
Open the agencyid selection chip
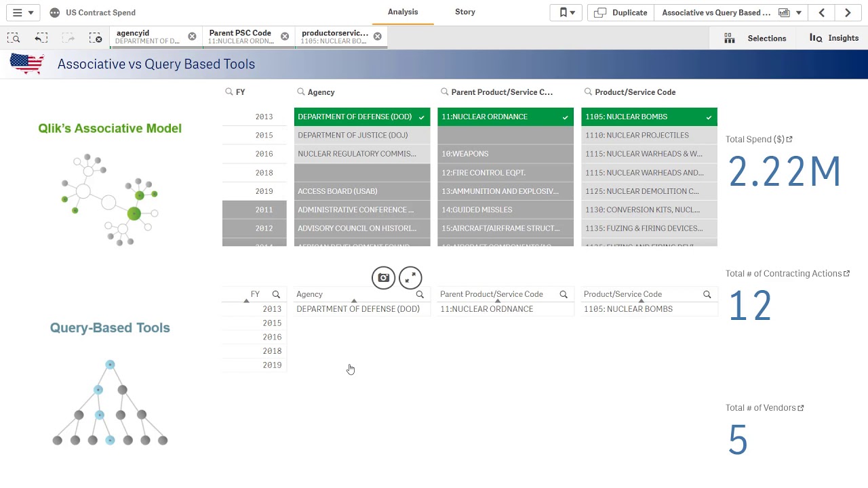148,37
